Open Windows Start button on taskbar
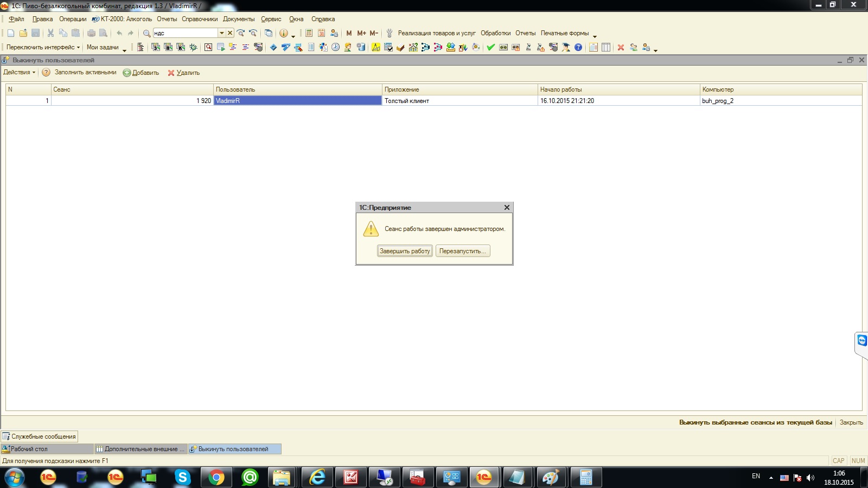Image resolution: width=868 pixels, height=488 pixels. click(15, 478)
